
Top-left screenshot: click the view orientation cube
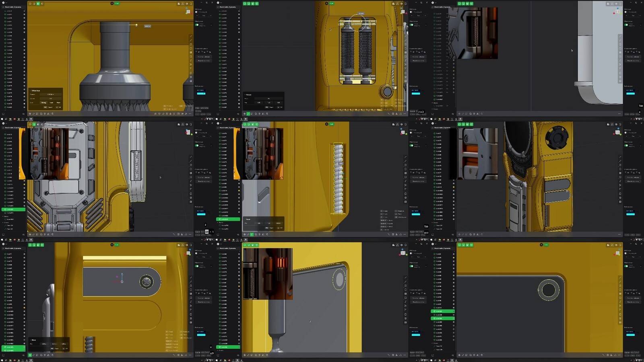click(188, 12)
